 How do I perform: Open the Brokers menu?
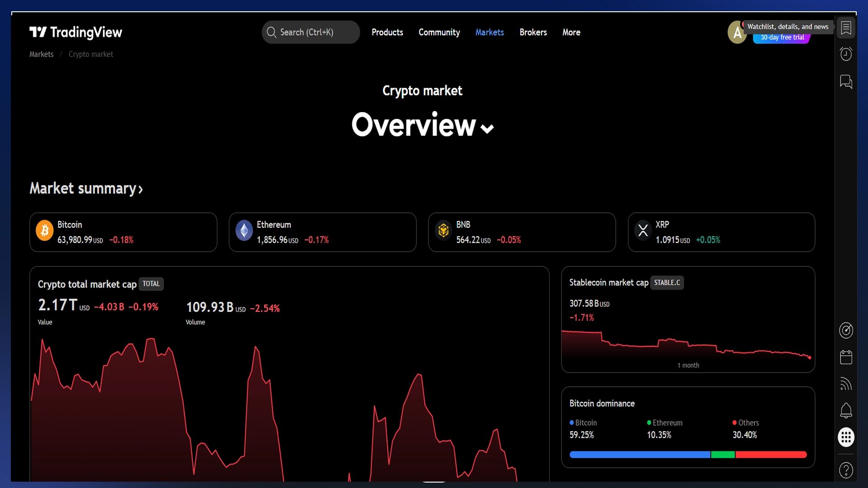click(x=533, y=32)
